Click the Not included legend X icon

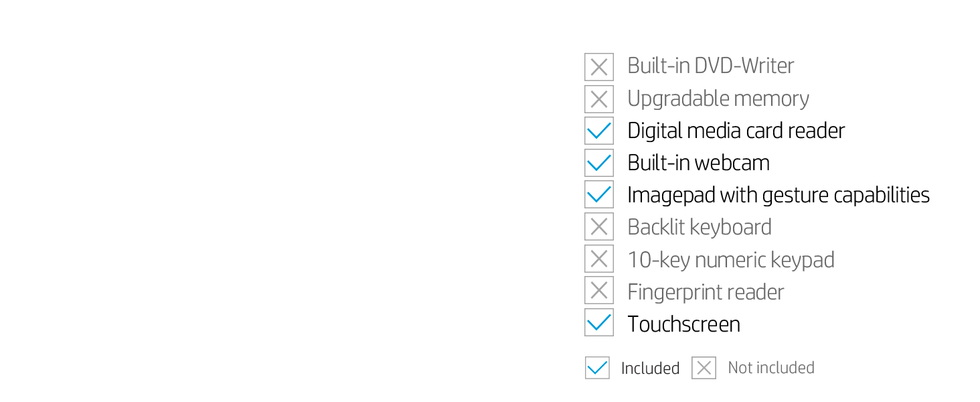(704, 368)
